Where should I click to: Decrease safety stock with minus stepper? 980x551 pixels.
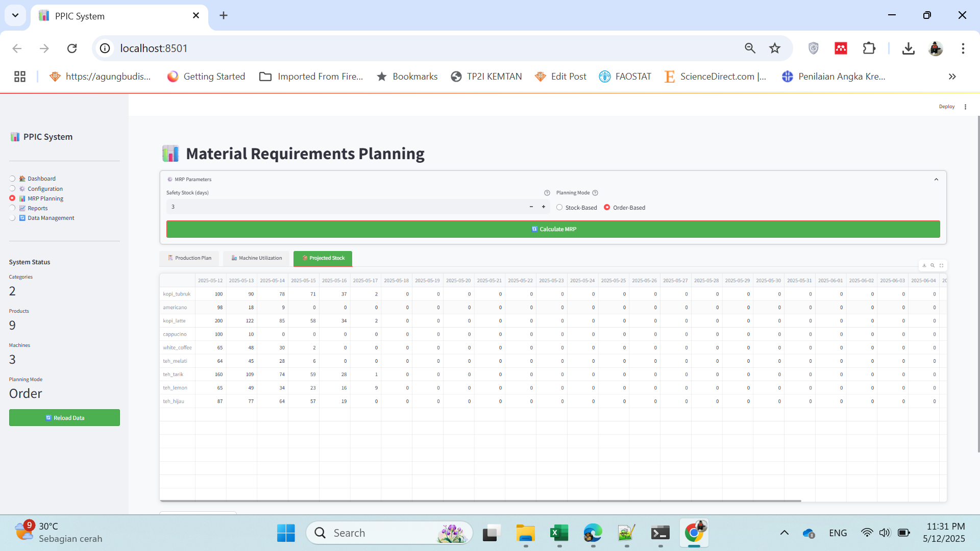[531, 207]
